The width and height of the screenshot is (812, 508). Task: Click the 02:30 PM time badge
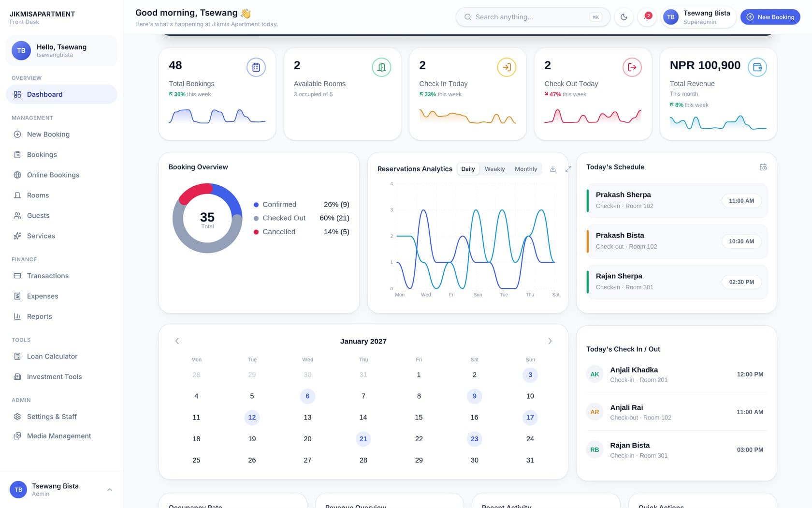741,282
